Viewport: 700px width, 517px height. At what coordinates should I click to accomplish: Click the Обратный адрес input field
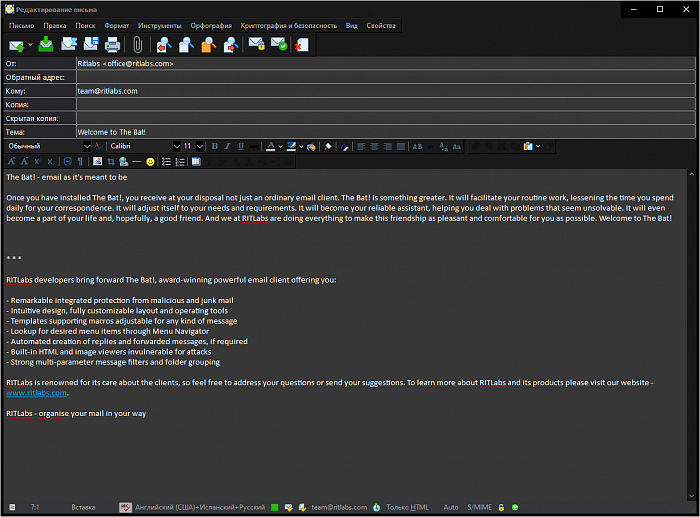386,77
